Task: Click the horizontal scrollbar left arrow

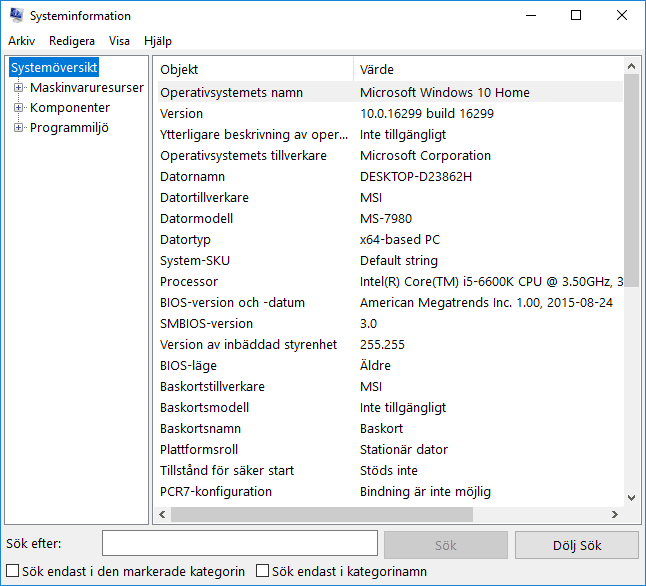Action: (x=162, y=514)
